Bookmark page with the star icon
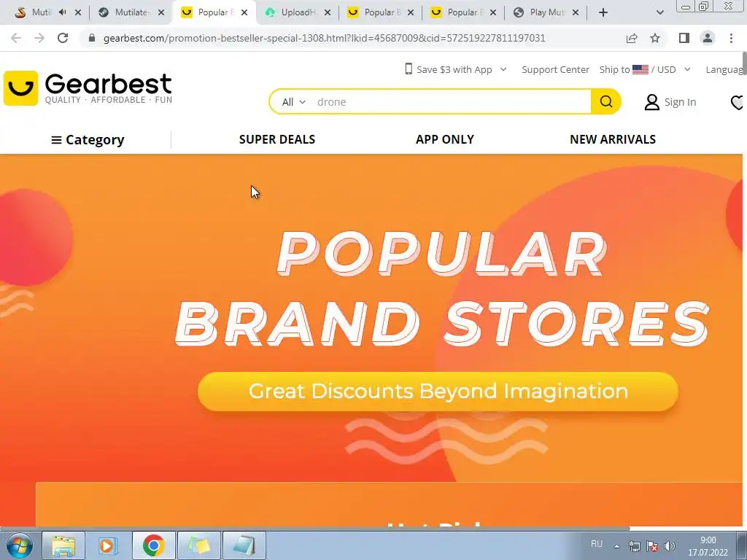Image resolution: width=747 pixels, height=560 pixels. [655, 38]
